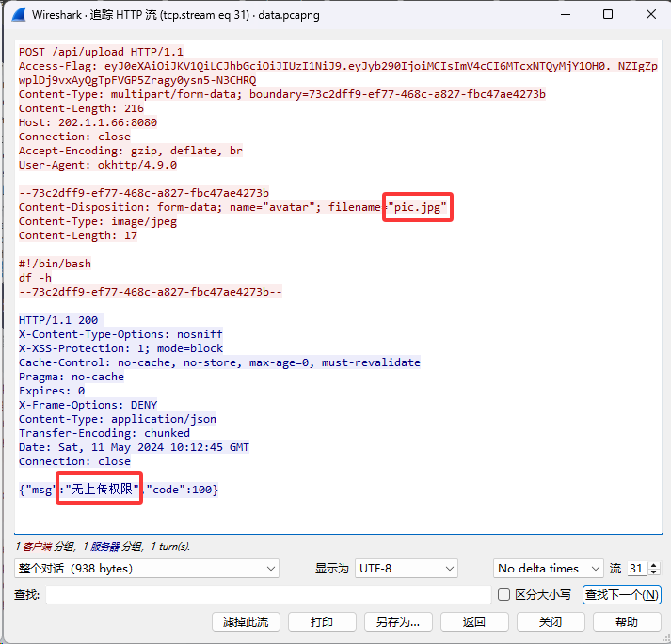Dismiss the dialog with 关闭 button
The image size is (671, 644).
551,621
